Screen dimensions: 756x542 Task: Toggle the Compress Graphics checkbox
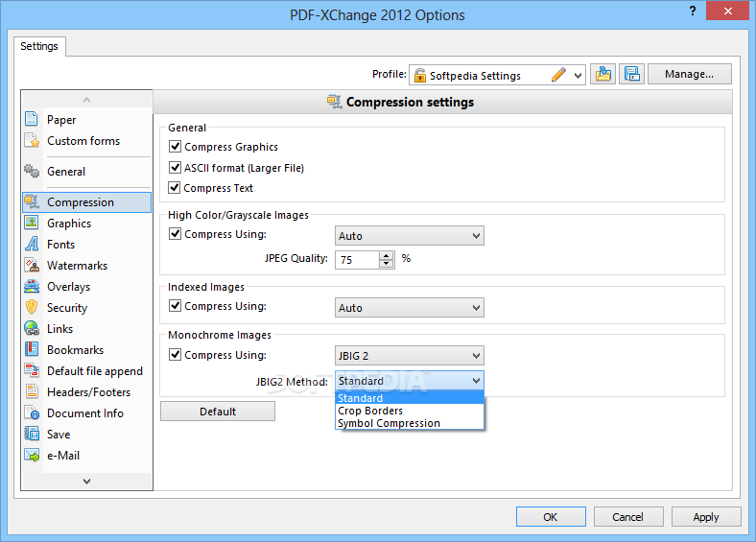[x=175, y=146]
